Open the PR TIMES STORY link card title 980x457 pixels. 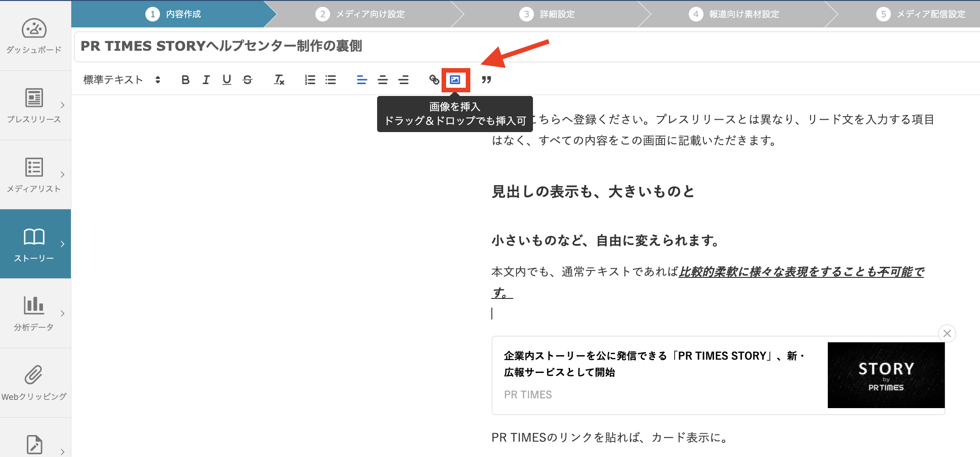654,364
